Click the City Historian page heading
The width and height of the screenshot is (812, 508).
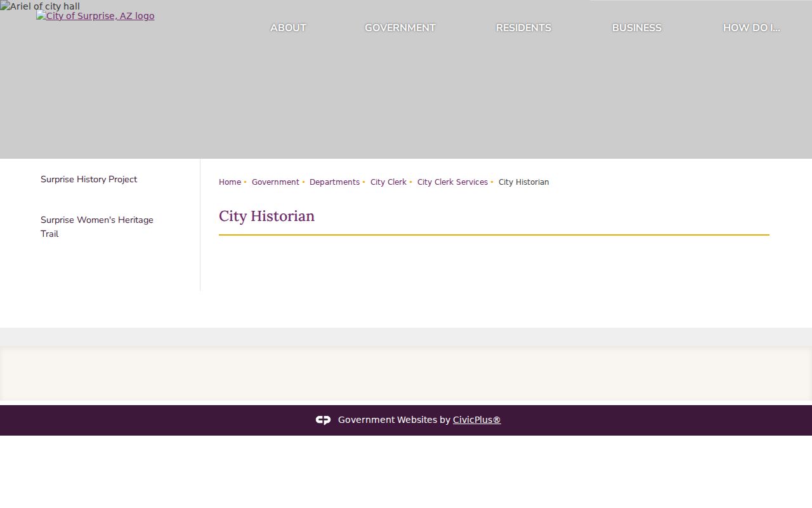coord(266,216)
